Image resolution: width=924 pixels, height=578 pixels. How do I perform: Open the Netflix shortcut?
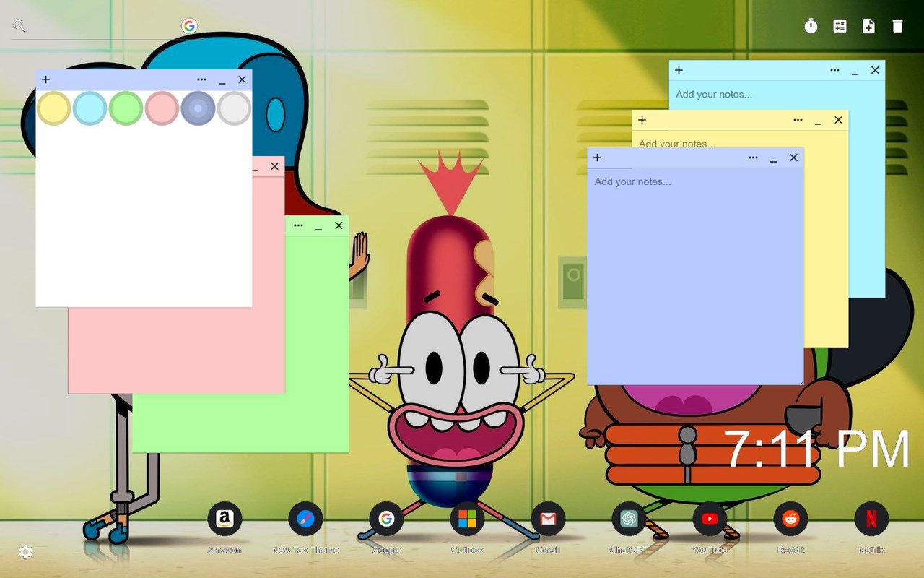tap(871, 519)
